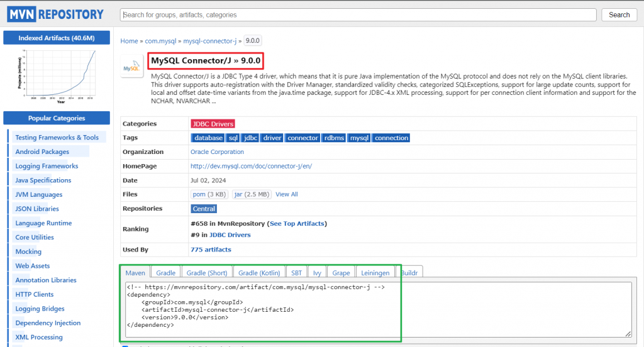The height and width of the screenshot is (347, 644).
Task: Click the driver tag
Action: (272, 138)
